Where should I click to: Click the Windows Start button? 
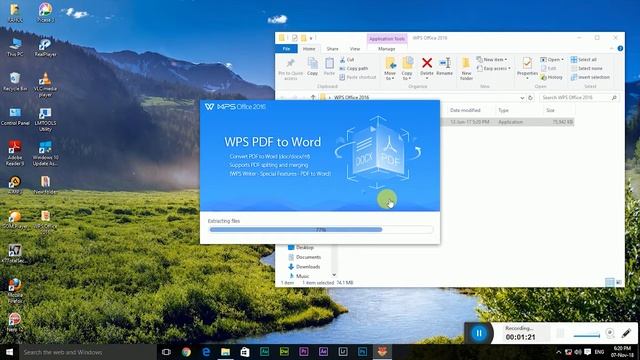pyautogui.click(x=9, y=352)
